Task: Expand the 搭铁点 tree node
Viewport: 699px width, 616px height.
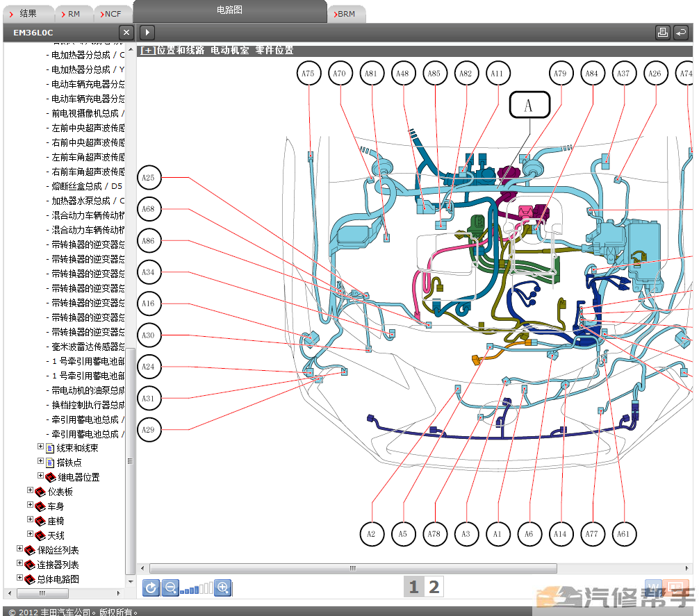Action: pyautogui.click(x=40, y=461)
